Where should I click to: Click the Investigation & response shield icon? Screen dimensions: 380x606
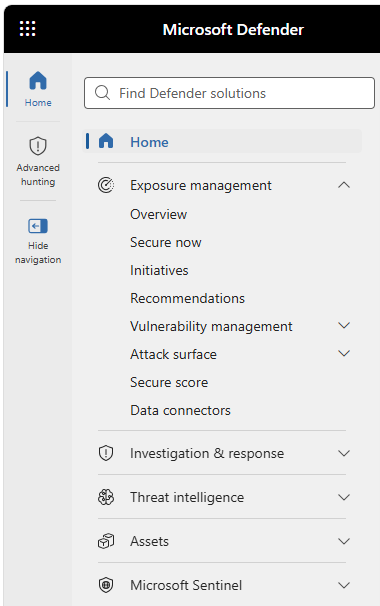click(x=106, y=453)
